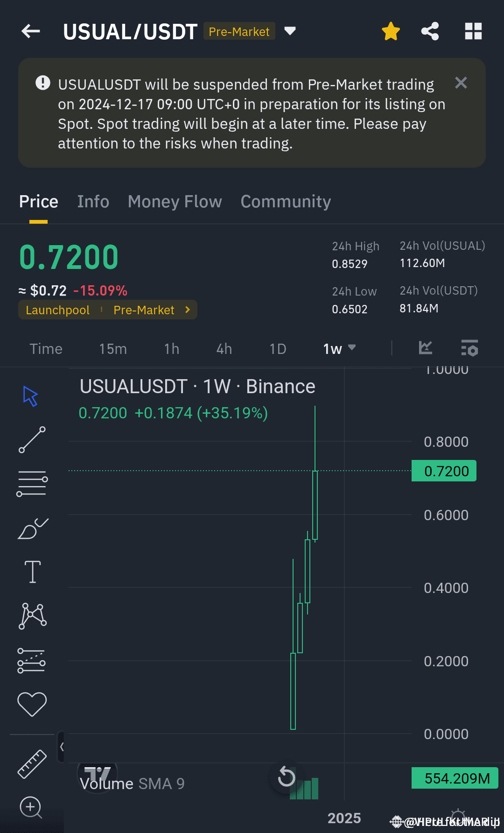The height and width of the screenshot is (833, 504).
Task: Select the 4h chart interval
Action: (x=224, y=349)
